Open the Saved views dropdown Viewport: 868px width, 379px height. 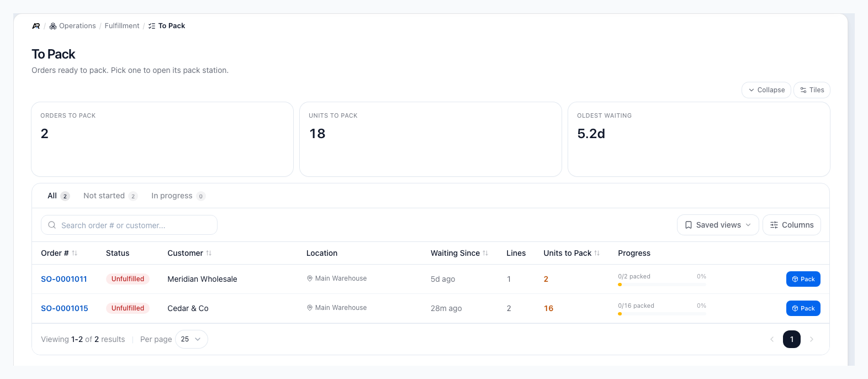(718, 225)
